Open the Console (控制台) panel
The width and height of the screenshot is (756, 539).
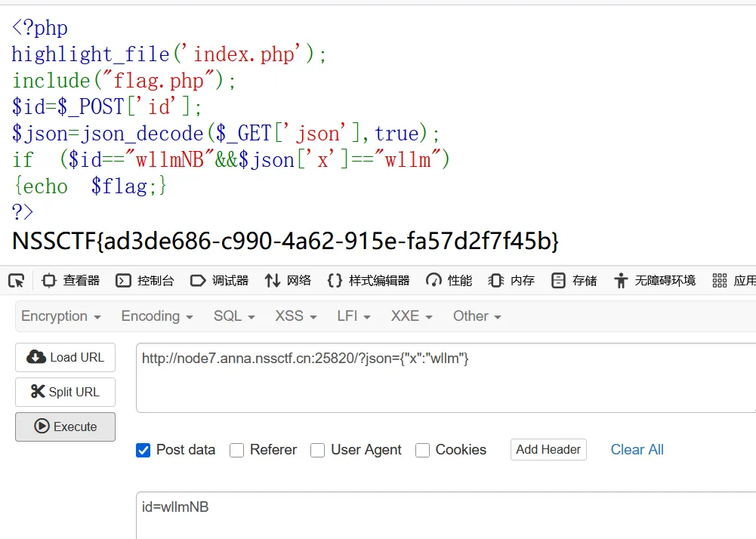tap(145, 281)
